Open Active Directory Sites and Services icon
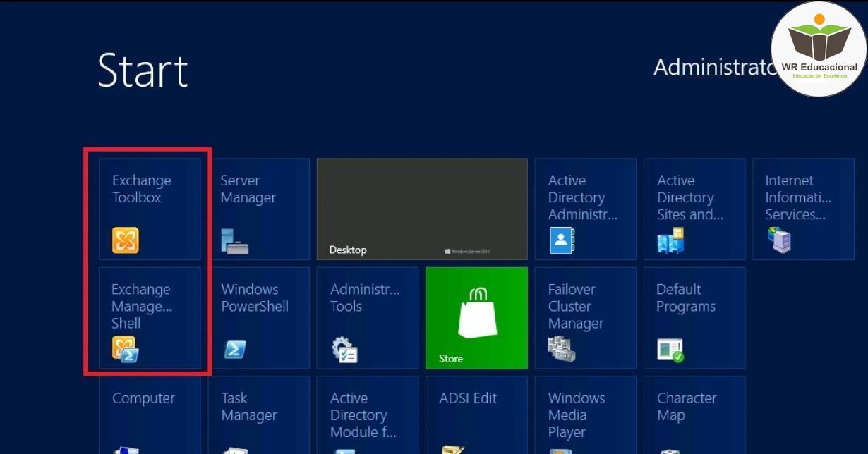The image size is (868, 454). point(670,240)
